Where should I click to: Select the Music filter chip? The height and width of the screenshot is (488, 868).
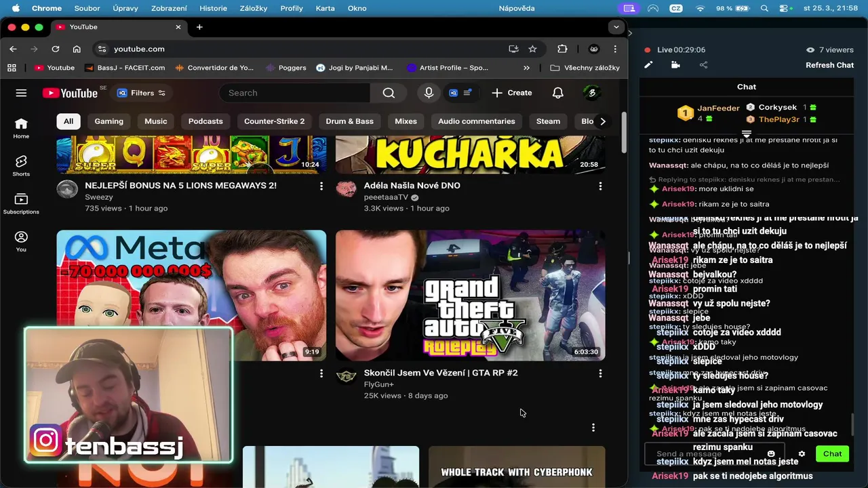tap(155, 121)
